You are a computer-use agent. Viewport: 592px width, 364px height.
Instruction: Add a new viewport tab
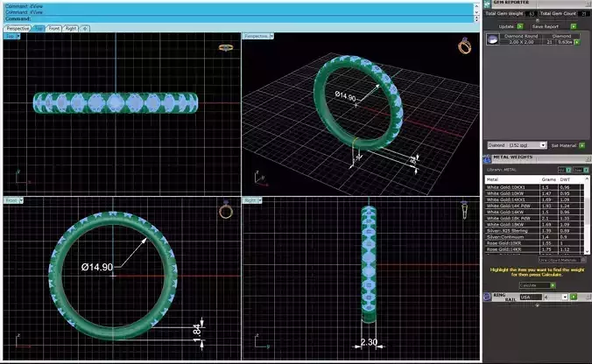pyautogui.click(x=85, y=28)
